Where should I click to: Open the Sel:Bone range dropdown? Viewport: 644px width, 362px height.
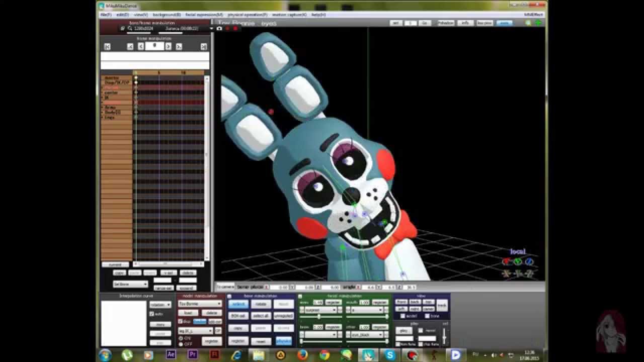[x=130, y=284]
